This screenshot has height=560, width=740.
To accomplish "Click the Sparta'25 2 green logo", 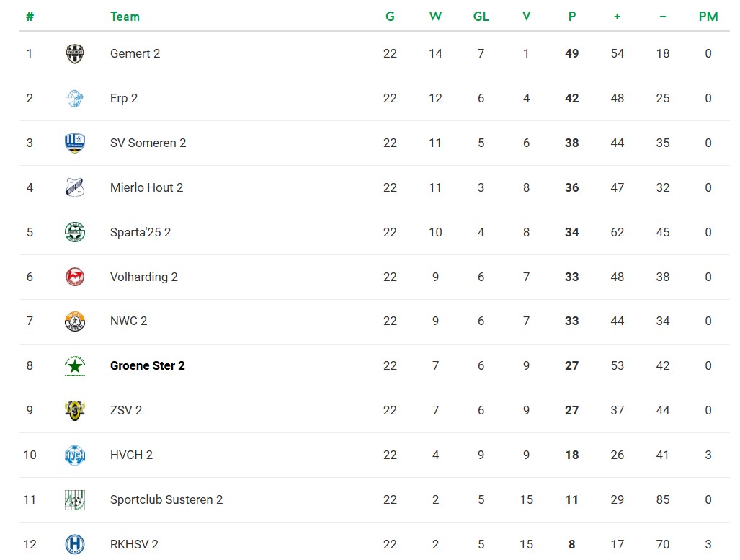I will (x=74, y=232).
